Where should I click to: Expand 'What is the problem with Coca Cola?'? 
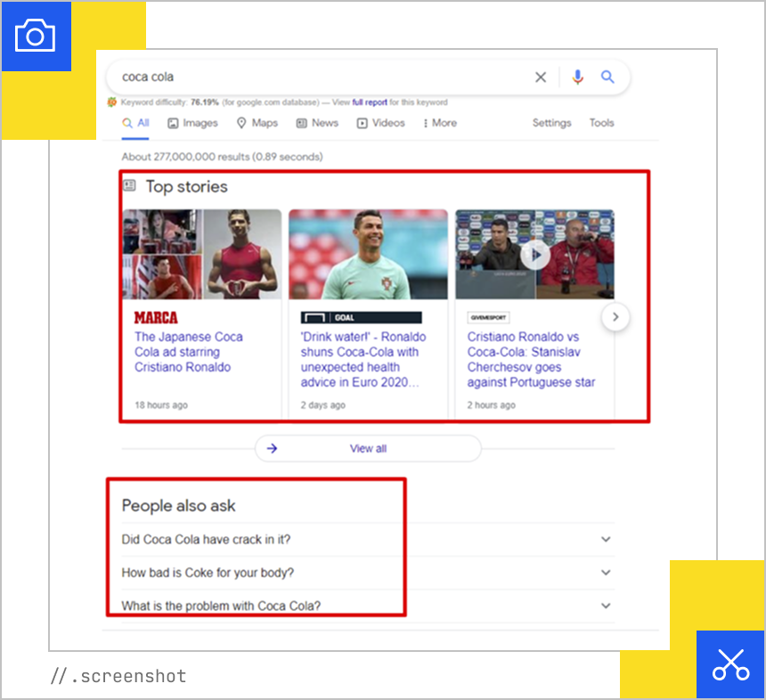coord(606,606)
